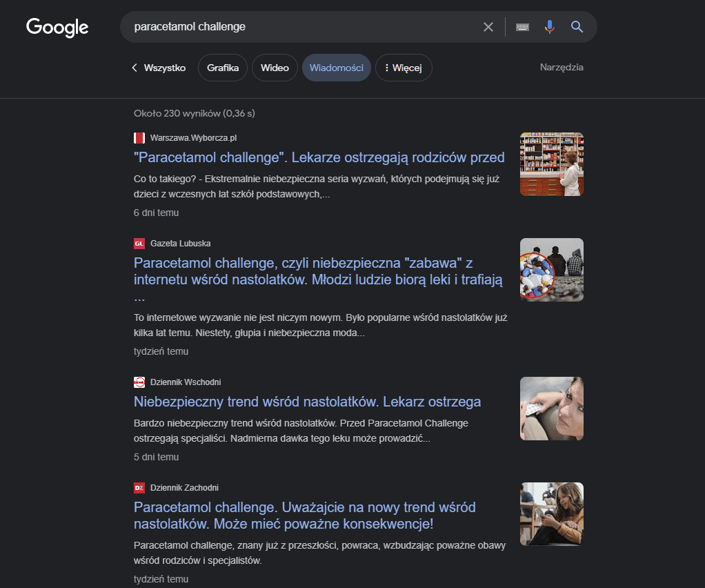Viewport: 705px width, 588px height.
Task: Open the on-screen keyboard icon
Action: 522,27
